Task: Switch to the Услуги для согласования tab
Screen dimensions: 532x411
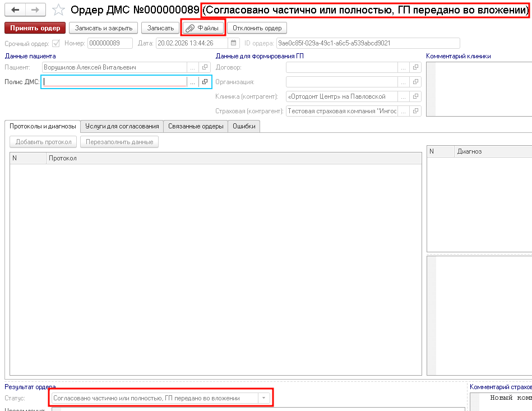Action: click(x=122, y=126)
